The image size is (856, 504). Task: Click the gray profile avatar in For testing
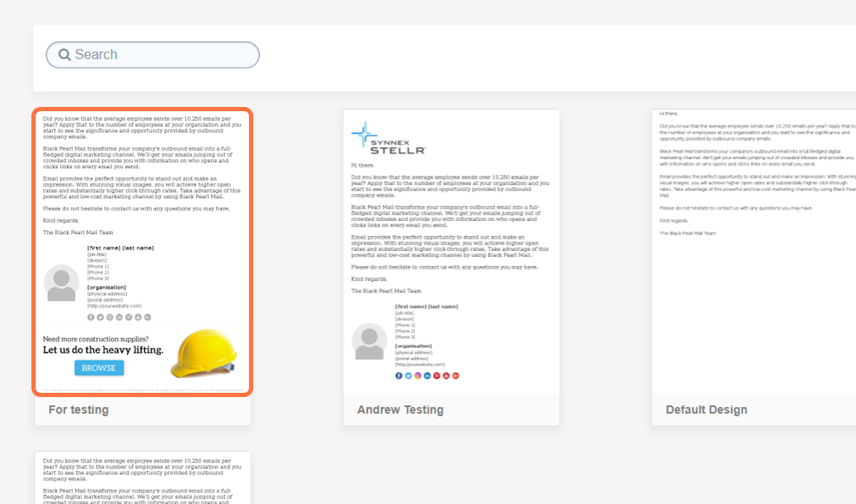click(x=61, y=284)
